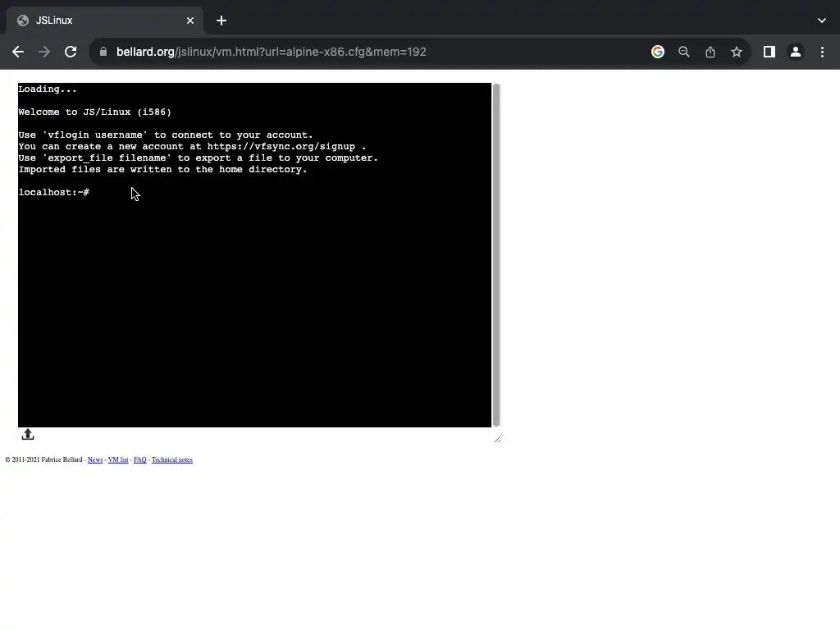Click the 'vflogin username' instruction line

tap(166, 135)
